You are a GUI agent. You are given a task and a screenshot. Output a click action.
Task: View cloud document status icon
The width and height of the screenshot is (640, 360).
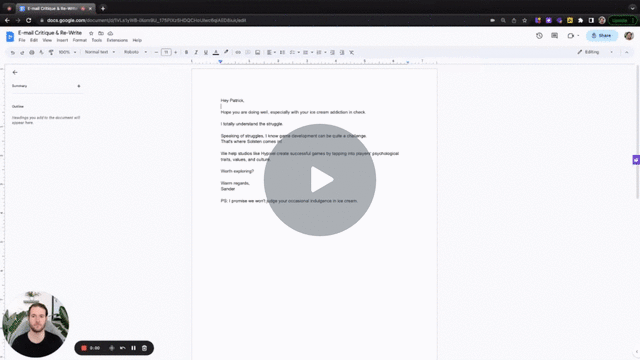point(110,33)
